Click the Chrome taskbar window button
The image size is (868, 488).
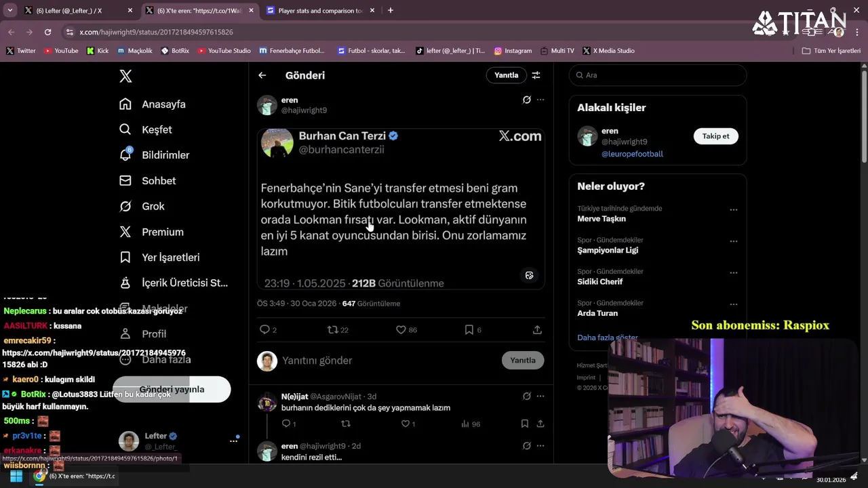point(76,476)
